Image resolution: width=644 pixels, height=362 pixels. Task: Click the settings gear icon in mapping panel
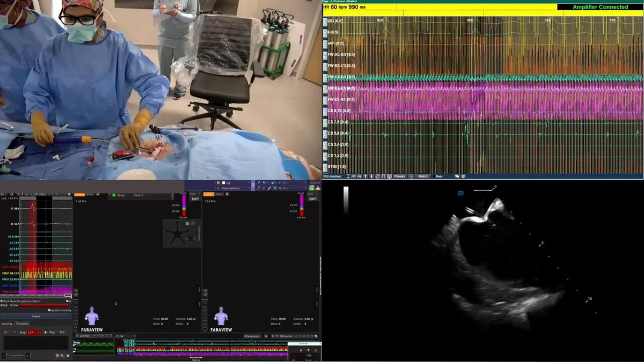[x=68, y=356]
